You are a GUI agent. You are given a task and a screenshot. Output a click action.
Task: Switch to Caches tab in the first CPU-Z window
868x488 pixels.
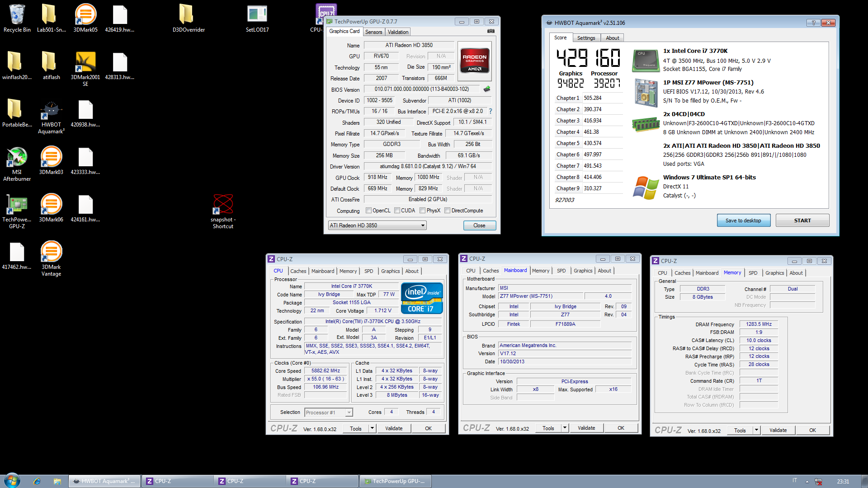(x=298, y=271)
